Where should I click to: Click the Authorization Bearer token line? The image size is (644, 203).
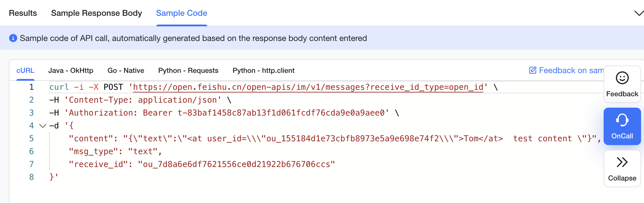click(227, 113)
